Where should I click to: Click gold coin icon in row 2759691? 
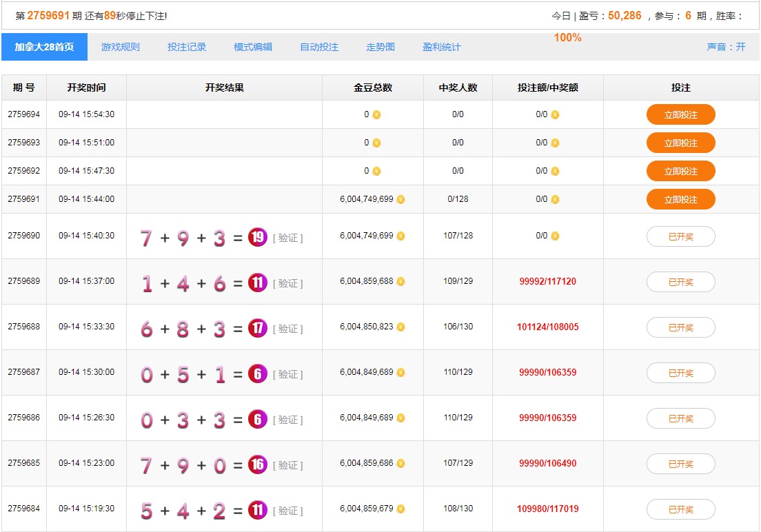(x=400, y=199)
